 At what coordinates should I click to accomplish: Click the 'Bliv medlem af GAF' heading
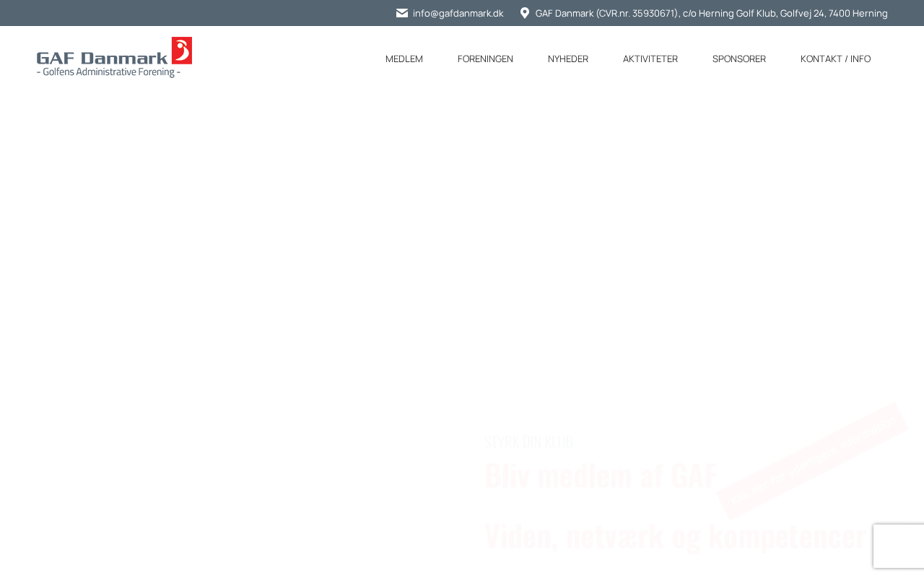601,475
